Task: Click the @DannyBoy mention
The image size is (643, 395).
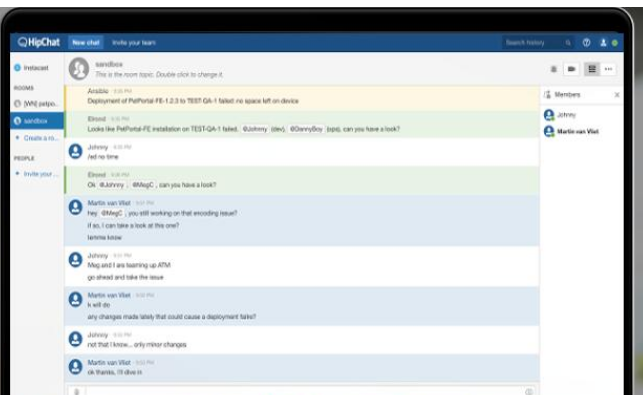Action: (x=306, y=129)
